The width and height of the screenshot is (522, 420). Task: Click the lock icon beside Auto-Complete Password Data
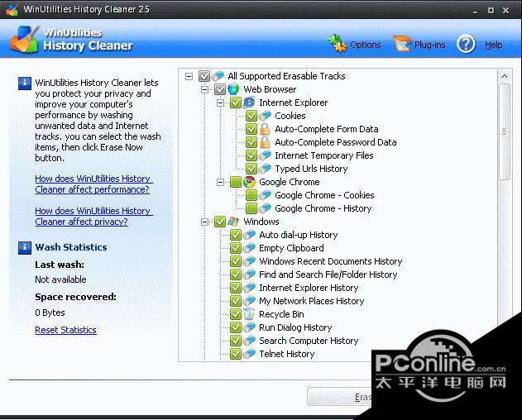click(265, 142)
